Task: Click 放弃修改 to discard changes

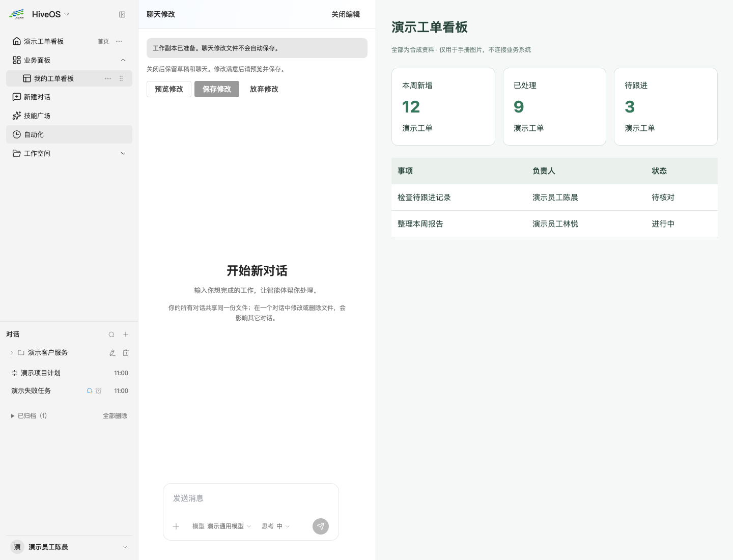Action: pos(264,89)
